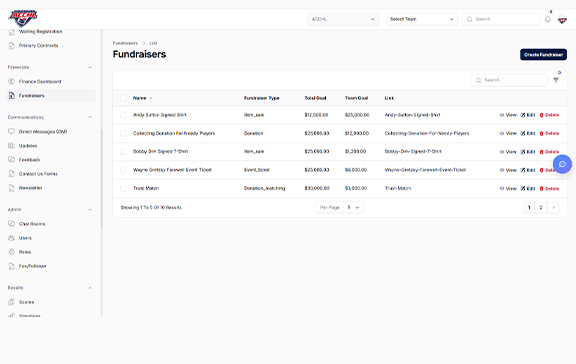
Task: Collapse the Admin sidebar section
Action: [x=90, y=209]
